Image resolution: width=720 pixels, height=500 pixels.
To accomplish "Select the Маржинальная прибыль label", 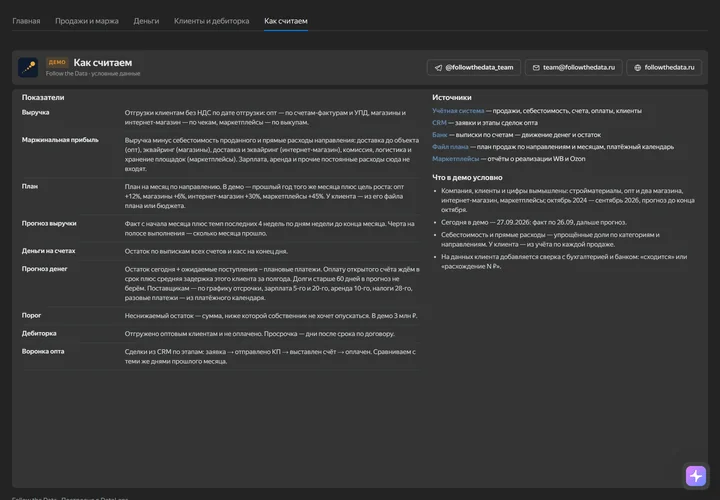I will (x=60, y=140).
